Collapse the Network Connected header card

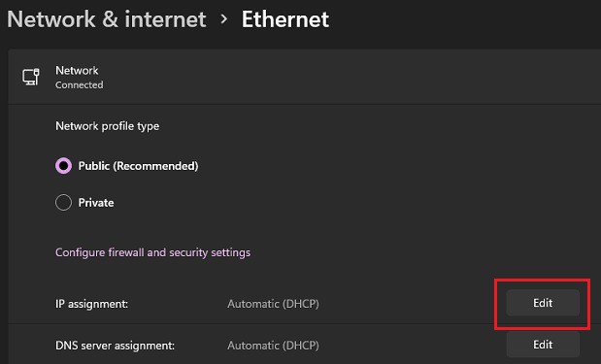coord(304,77)
